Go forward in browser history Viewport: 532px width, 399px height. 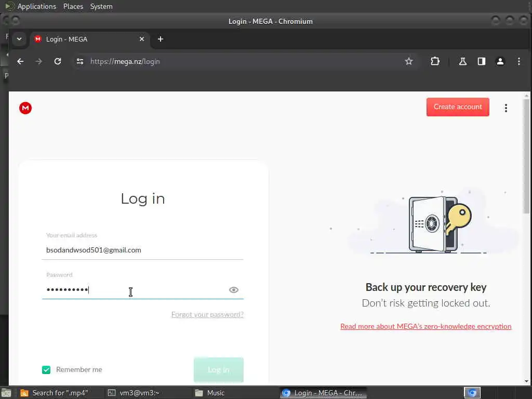(38, 61)
